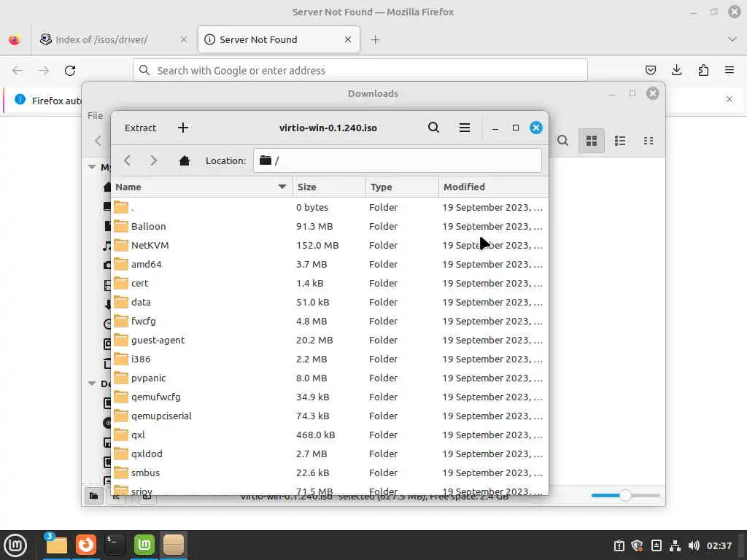The height and width of the screenshot is (560, 747).
Task: Click the Firefox forward arrow
Action: [x=44, y=71]
